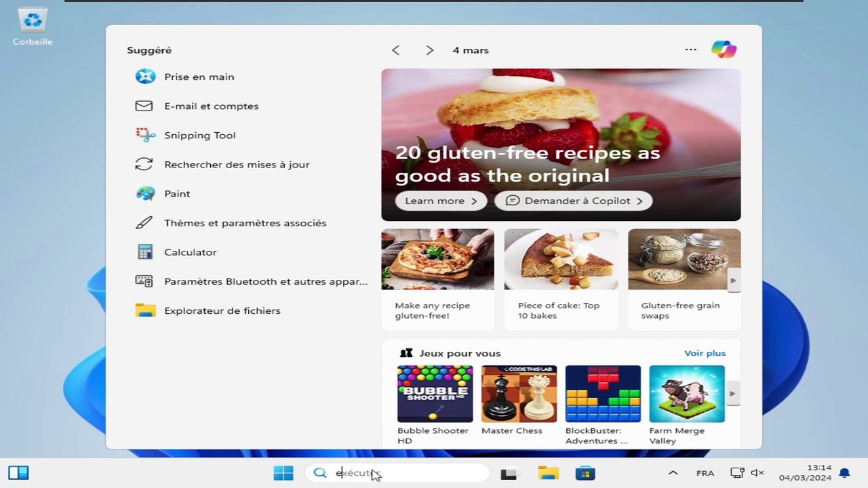Open the Corbeille desktop icon
Viewport: 868px width, 488px height.
pos(33,27)
